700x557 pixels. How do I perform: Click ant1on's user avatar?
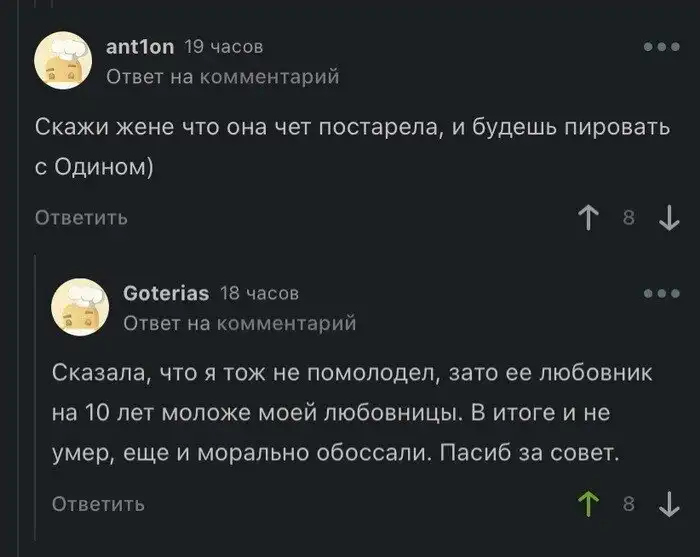[64, 60]
